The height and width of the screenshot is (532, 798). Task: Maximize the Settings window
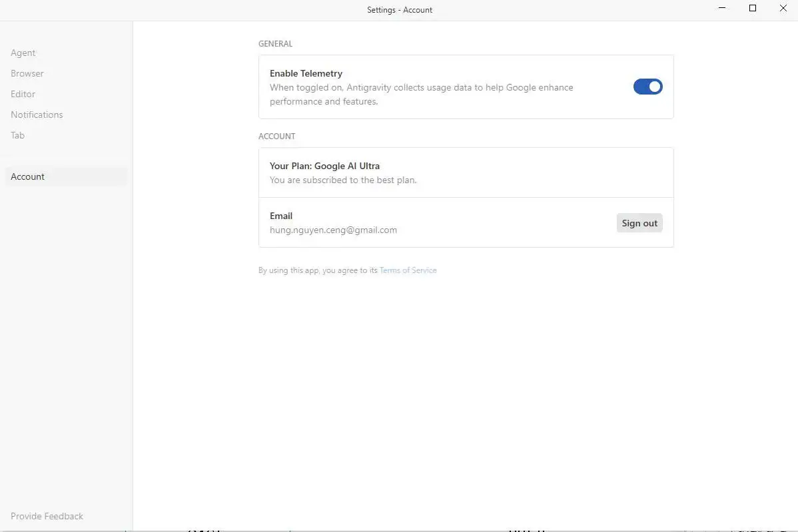(x=753, y=9)
